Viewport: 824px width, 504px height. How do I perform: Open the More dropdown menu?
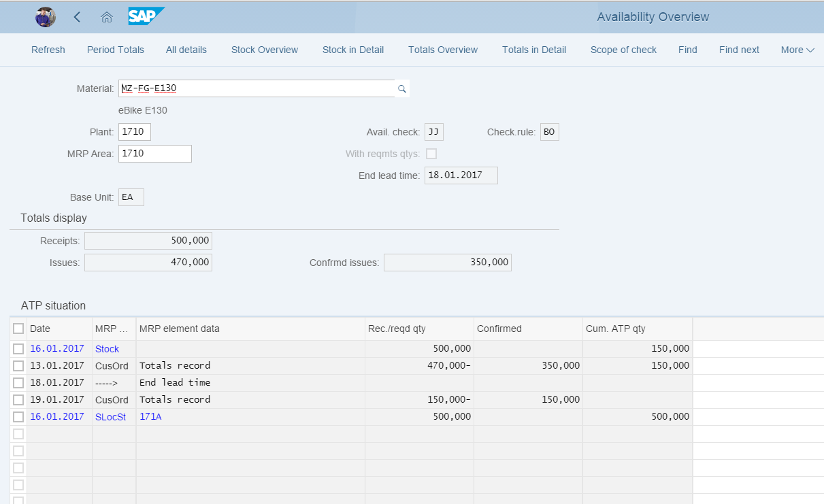[x=797, y=49]
